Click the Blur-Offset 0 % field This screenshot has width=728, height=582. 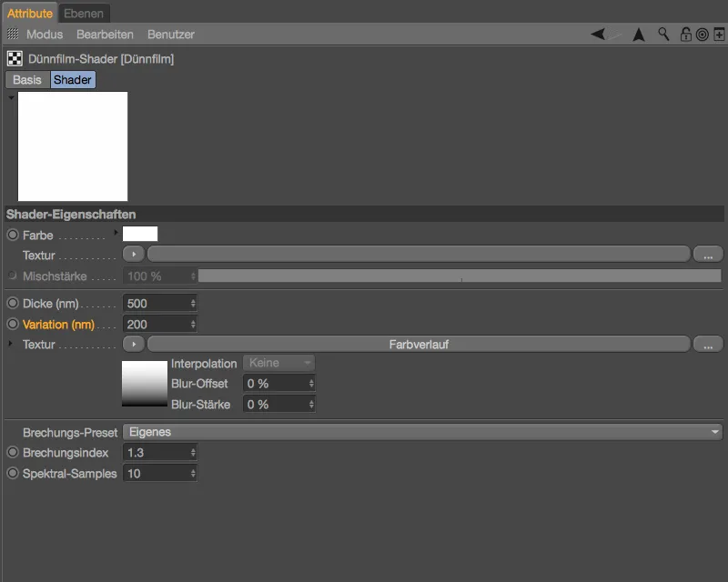[279, 384]
